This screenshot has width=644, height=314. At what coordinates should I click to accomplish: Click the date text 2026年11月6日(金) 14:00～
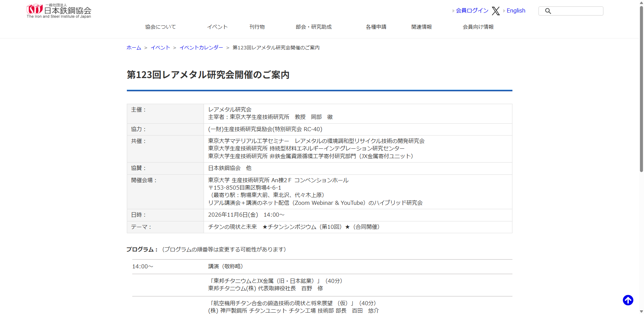coord(246,215)
